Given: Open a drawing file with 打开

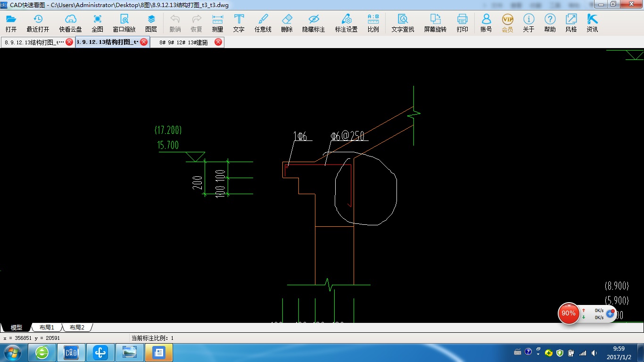Looking at the screenshot, I should tap(11, 23).
